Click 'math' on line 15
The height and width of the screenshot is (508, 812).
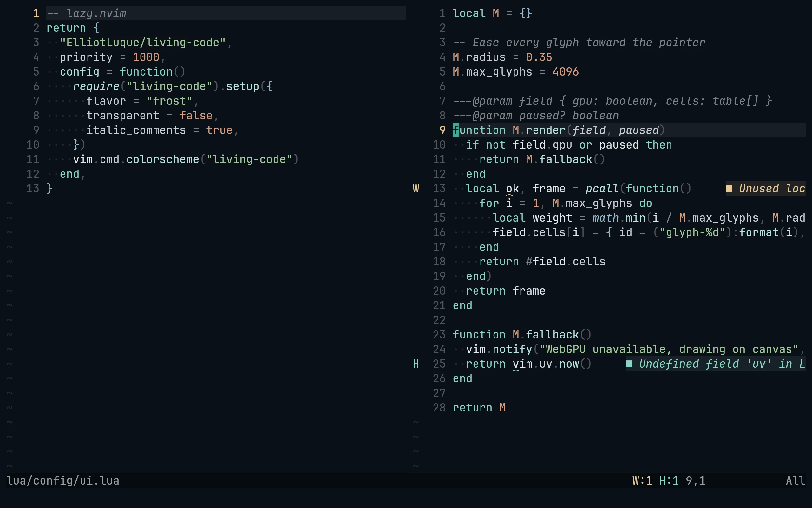pyautogui.click(x=606, y=218)
